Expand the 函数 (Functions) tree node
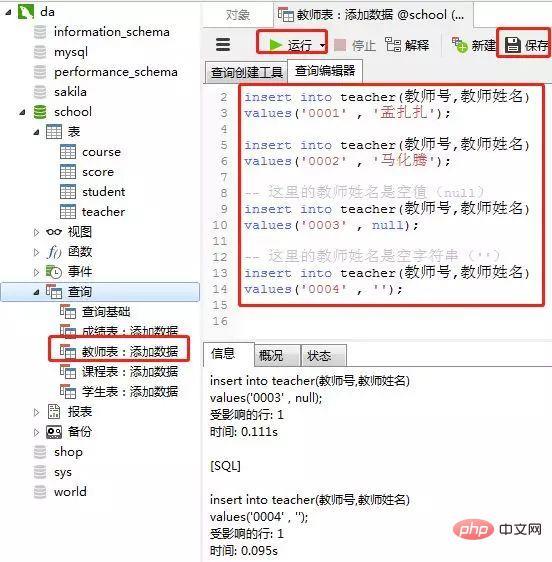The height and width of the screenshot is (562, 552). pyautogui.click(x=36, y=252)
